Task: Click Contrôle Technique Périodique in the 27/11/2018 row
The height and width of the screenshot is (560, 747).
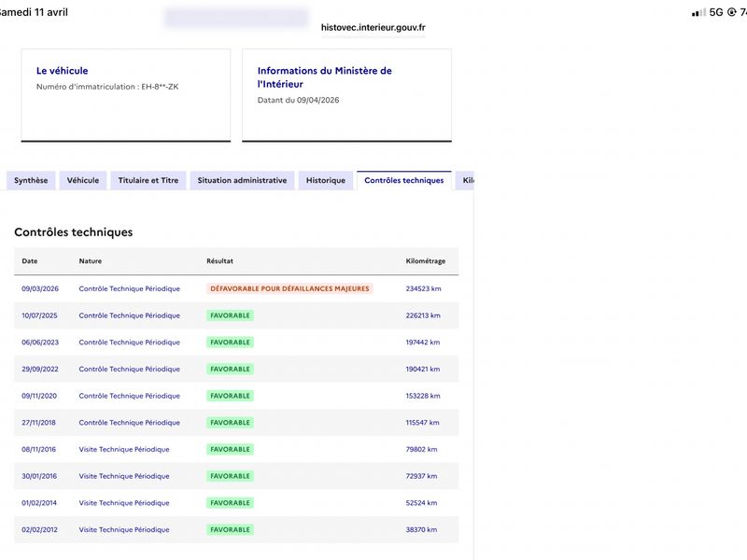Action: [130, 423]
